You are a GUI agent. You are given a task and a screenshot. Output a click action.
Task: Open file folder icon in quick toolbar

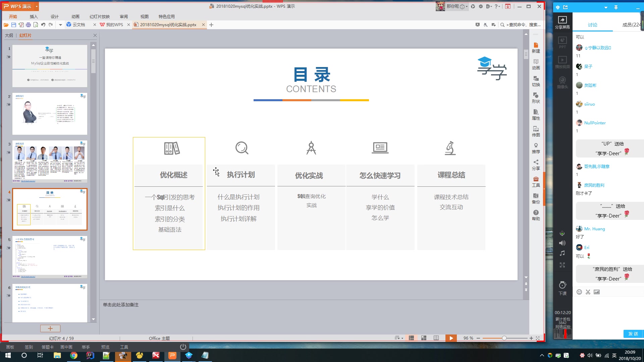6,25
